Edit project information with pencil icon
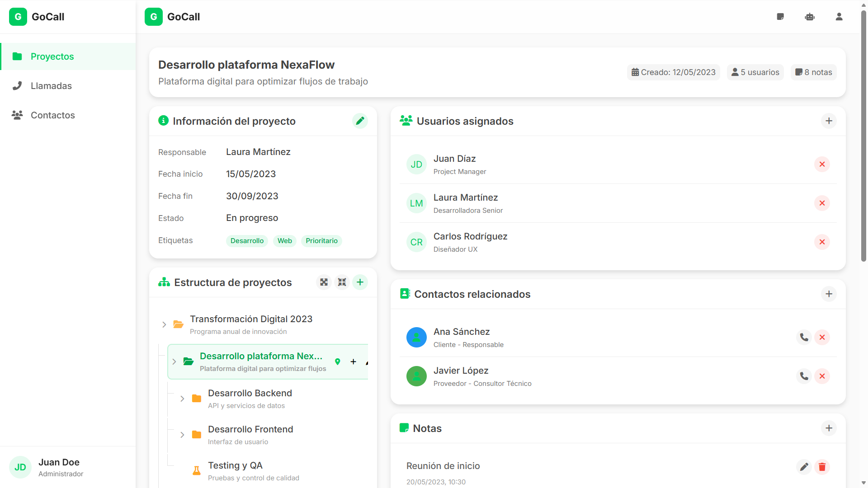This screenshot has height=488, width=868. pyautogui.click(x=360, y=121)
